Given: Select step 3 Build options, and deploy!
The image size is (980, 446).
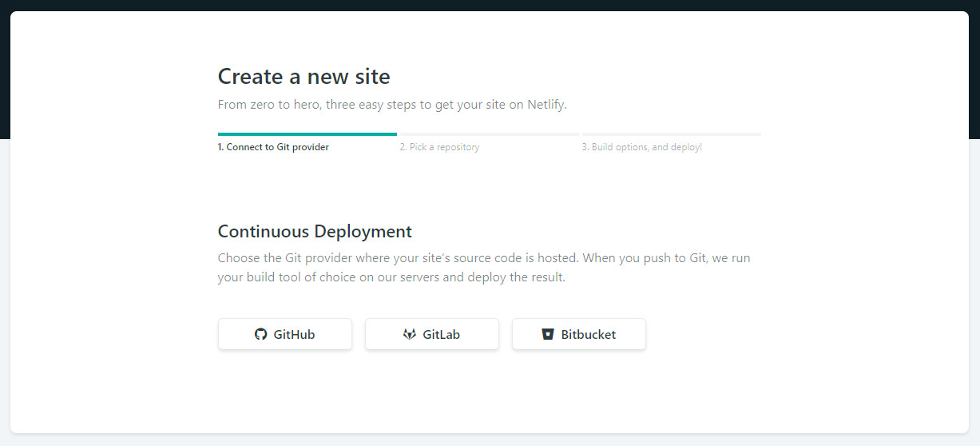Looking at the screenshot, I should click(x=642, y=147).
